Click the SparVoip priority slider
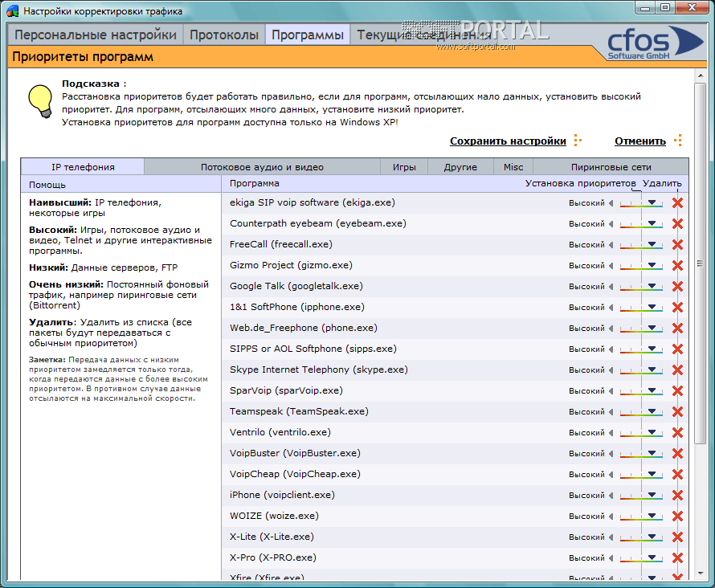Viewport: 715px width, 588px height. (641, 391)
